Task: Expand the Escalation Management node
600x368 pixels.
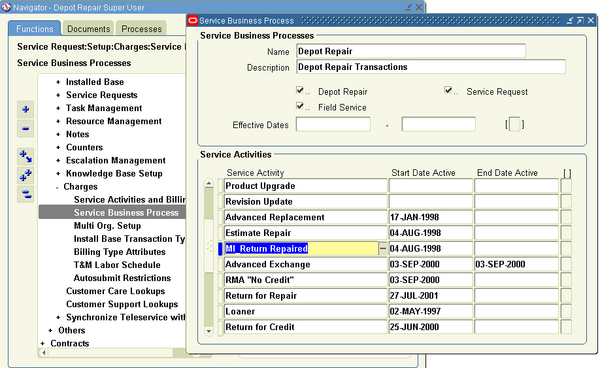Action: pos(58,161)
